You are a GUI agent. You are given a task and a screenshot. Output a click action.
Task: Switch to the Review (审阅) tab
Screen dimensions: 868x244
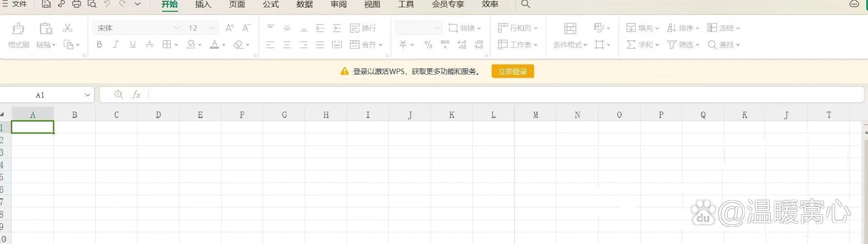coord(339,4)
